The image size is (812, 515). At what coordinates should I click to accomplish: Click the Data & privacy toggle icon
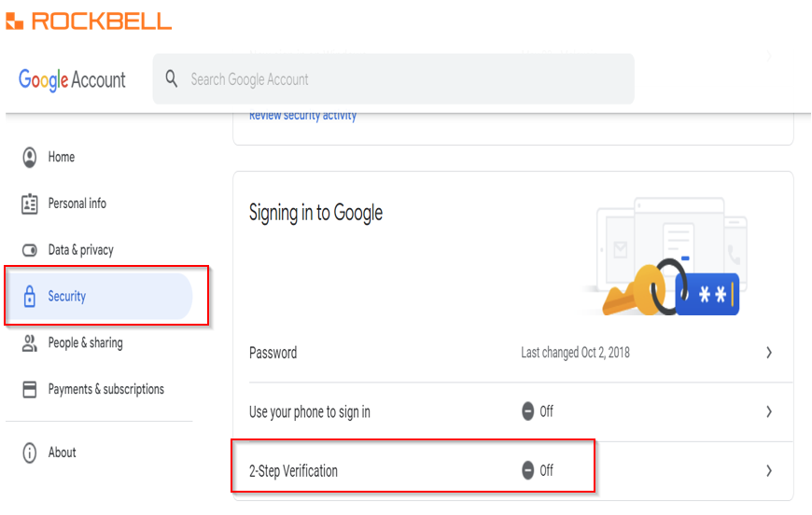point(30,251)
